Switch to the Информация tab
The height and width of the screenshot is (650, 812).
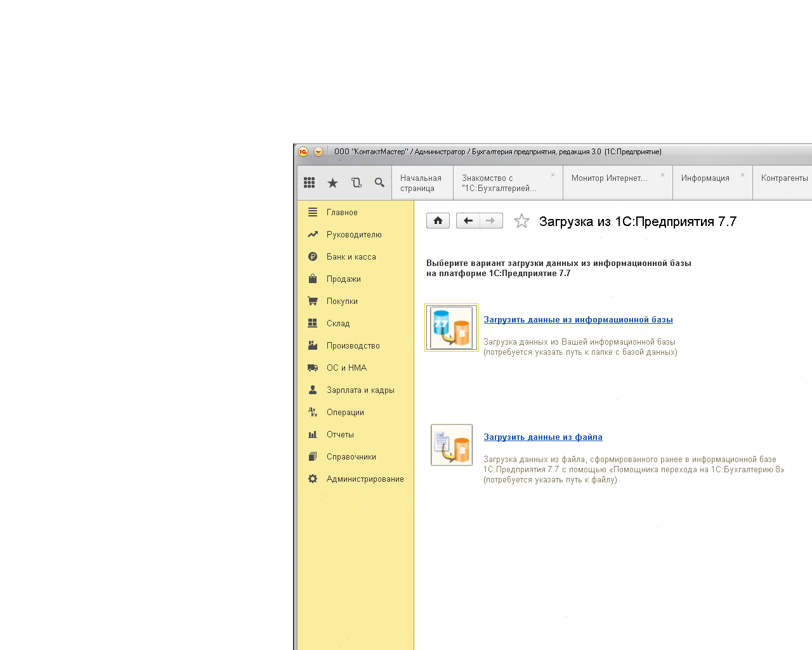pyautogui.click(x=705, y=178)
